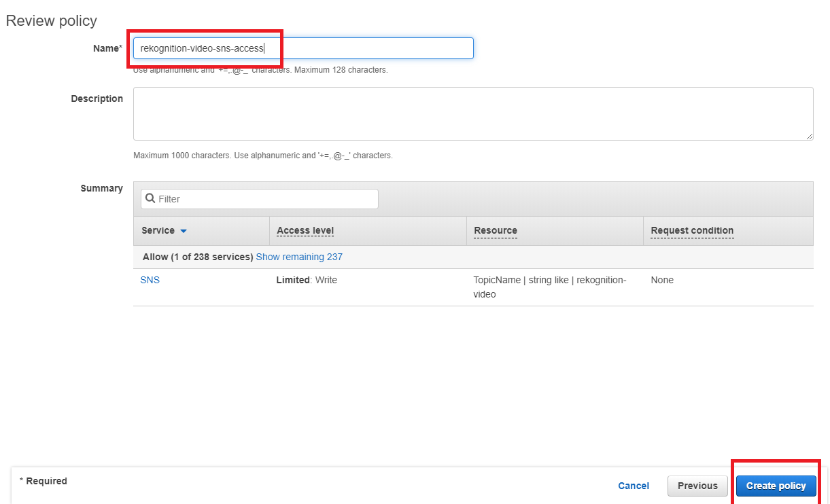The image size is (830, 504).
Task: Click the Allow (1 of 238 services) row
Action: pyautogui.click(x=198, y=257)
